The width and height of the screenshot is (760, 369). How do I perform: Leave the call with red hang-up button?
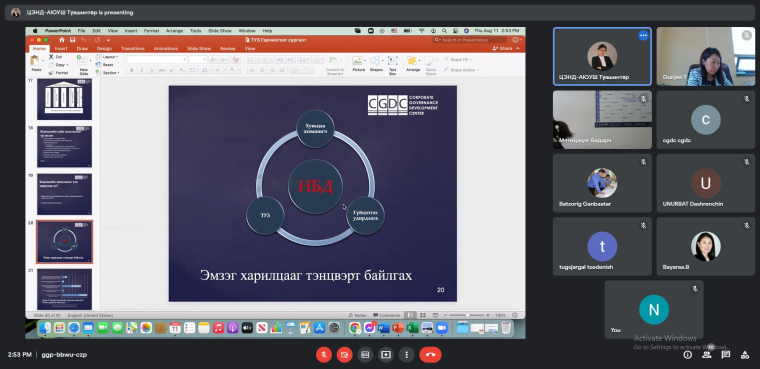430,355
